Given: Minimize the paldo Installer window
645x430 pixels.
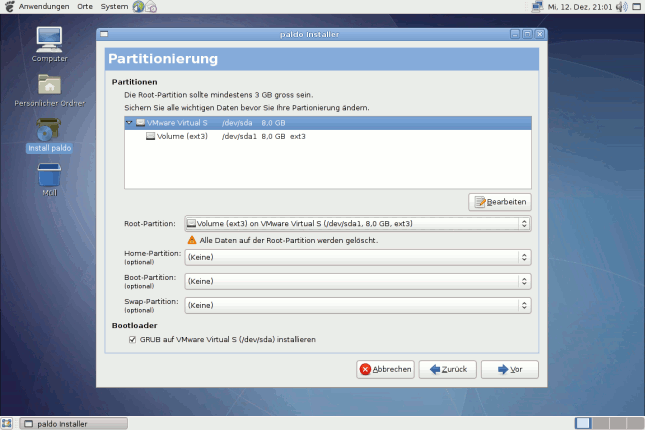Looking at the screenshot, I should [x=515, y=34].
